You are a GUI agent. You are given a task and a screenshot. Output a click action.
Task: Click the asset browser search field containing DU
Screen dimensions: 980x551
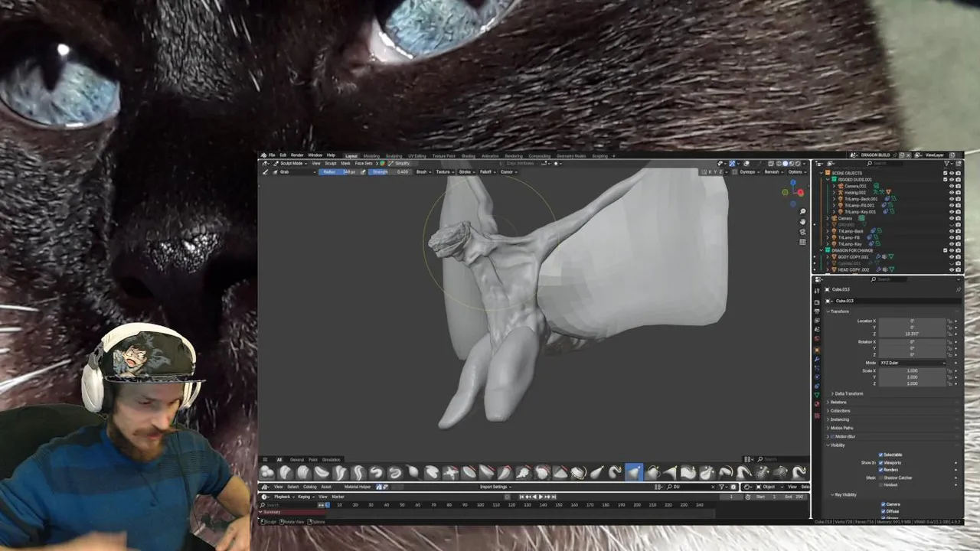click(690, 487)
